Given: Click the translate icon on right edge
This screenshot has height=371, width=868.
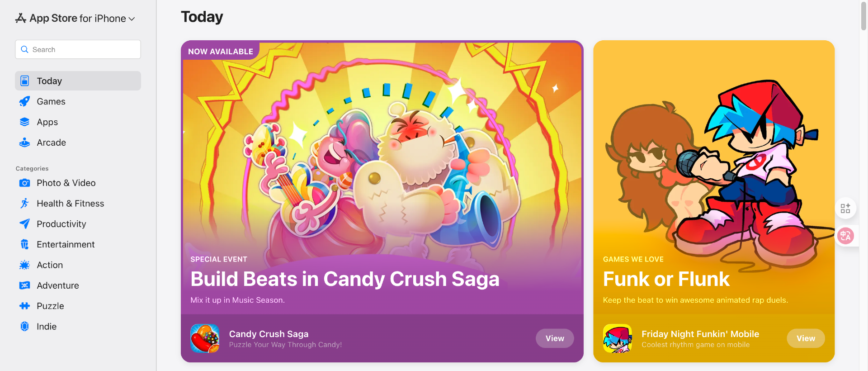Looking at the screenshot, I should 845,236.
